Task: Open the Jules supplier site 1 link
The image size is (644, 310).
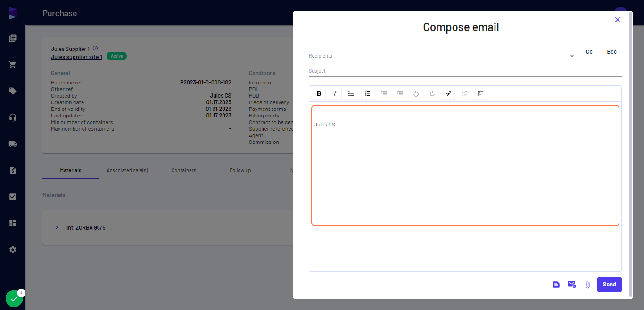Action: [76, 57]
